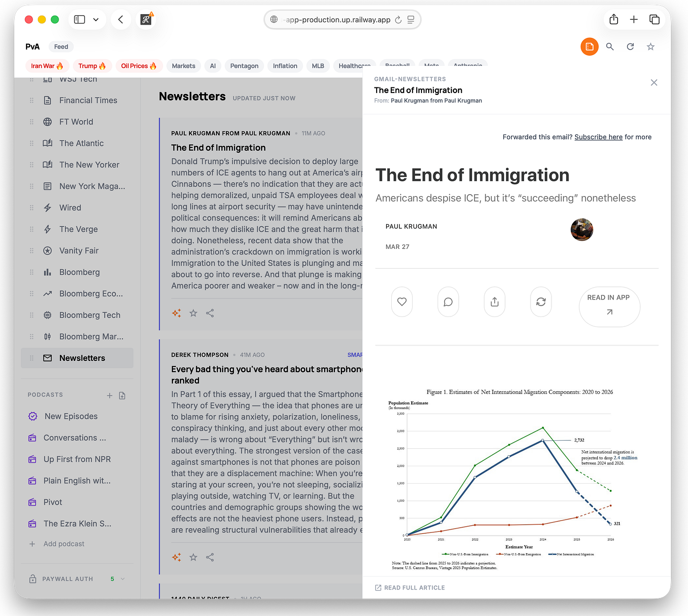Share the End of Immigration card
This screenshot has width=688, height=616.
pyautogui.click(x=210, y=313)
